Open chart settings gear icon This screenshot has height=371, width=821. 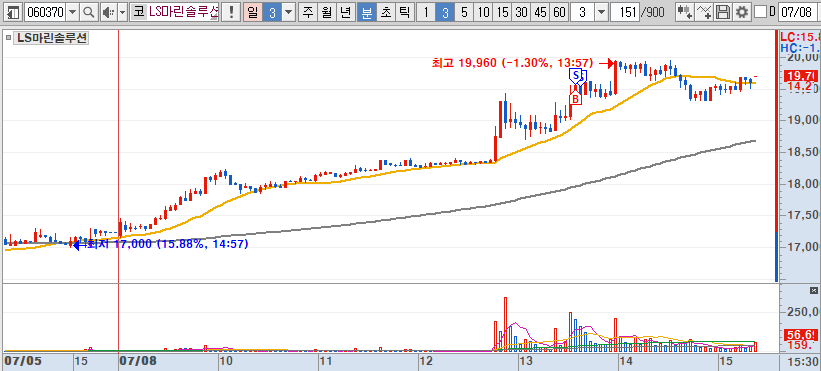(741, 12)
